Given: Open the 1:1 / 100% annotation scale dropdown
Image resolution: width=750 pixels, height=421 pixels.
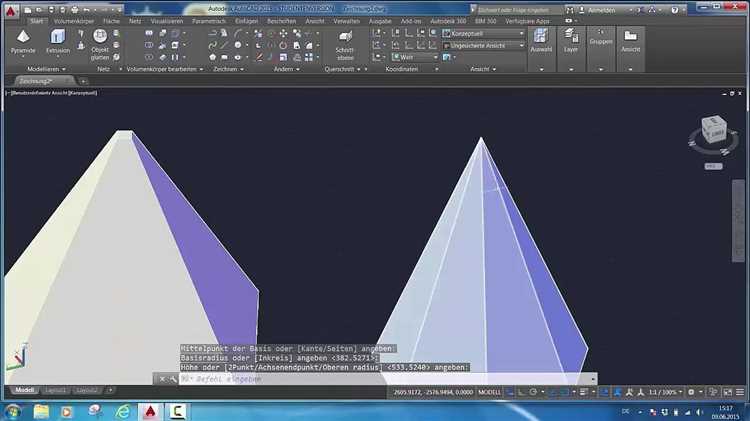Looking at the screenshot, I should (x=665, y=392).
